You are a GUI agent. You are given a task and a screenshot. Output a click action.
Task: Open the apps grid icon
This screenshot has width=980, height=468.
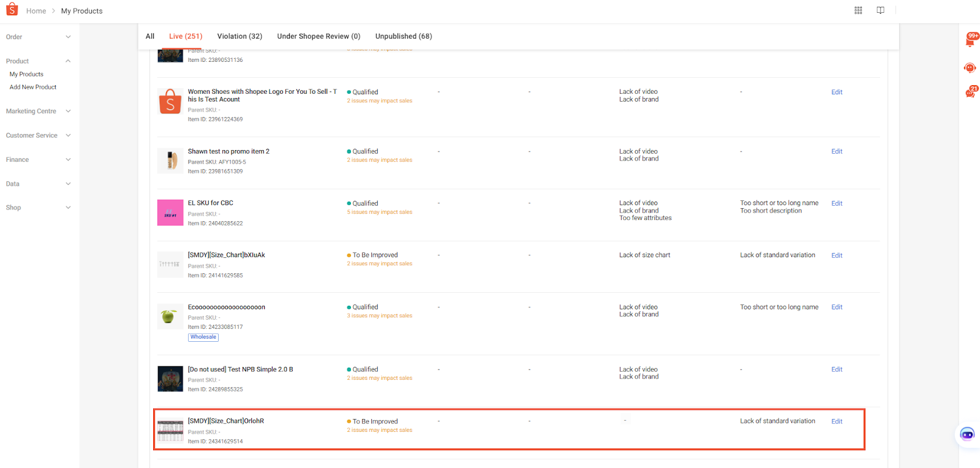[x=858, y=10]
